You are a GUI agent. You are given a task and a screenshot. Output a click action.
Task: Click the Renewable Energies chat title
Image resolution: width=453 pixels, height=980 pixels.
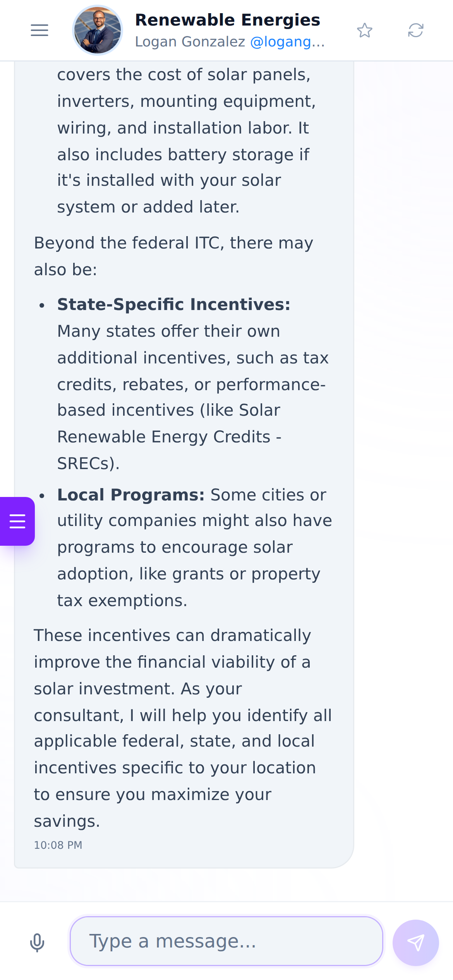(228, 20)
